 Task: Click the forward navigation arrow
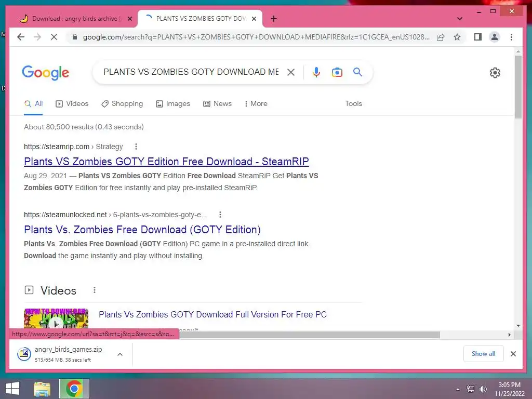(37, 37)
